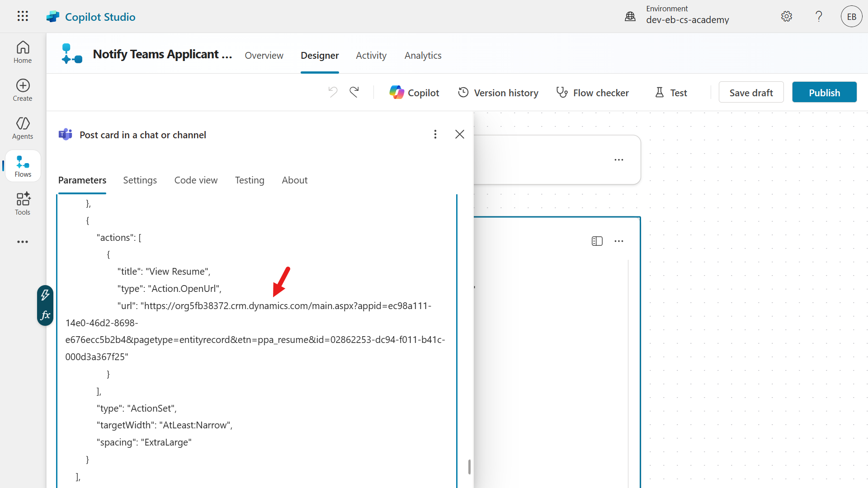
Task: Open settings gear icon
Action: click(x=787, y=17)
